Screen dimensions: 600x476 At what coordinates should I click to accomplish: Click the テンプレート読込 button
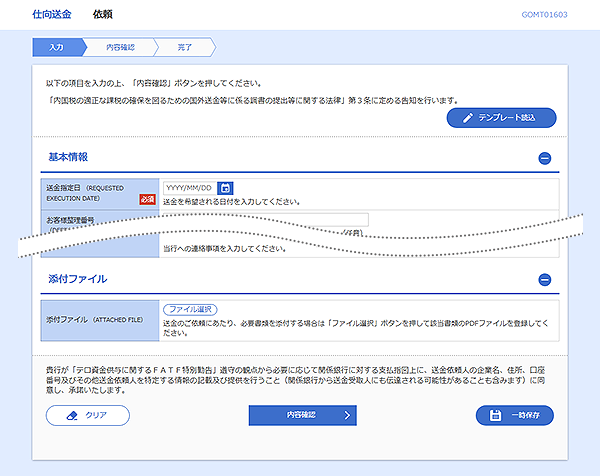point(501,118)
